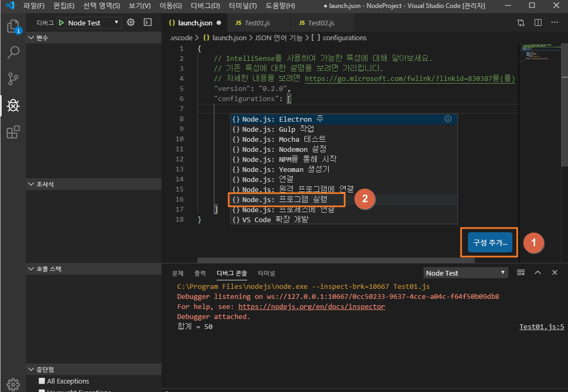Viewport: 568px width, 392px height.
Task: Select Node.js: 프로세스에 연결 suggestion
Action: click(x=344, y=209)
